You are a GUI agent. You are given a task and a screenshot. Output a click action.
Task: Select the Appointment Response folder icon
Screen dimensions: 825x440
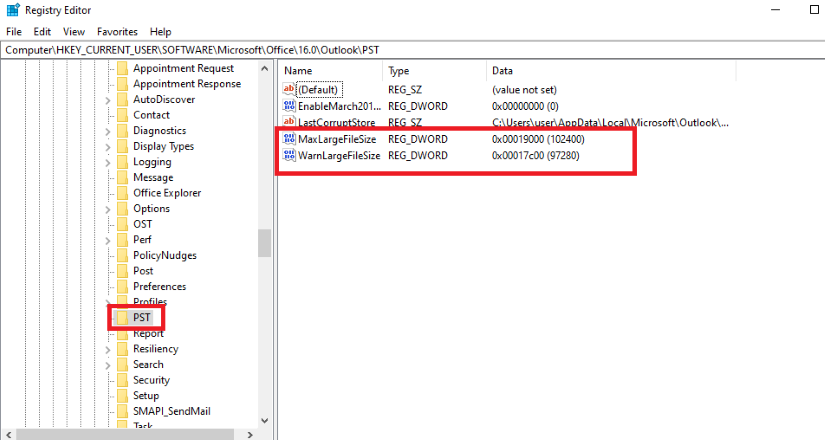pos(123,84)
